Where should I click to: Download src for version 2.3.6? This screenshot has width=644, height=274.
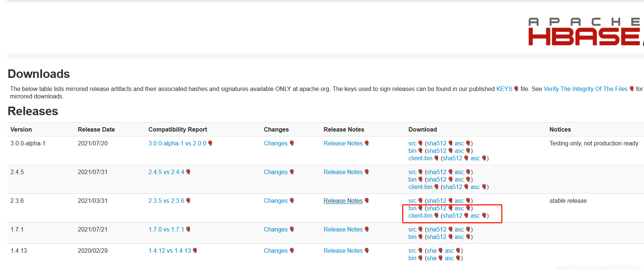click(412, 201)
